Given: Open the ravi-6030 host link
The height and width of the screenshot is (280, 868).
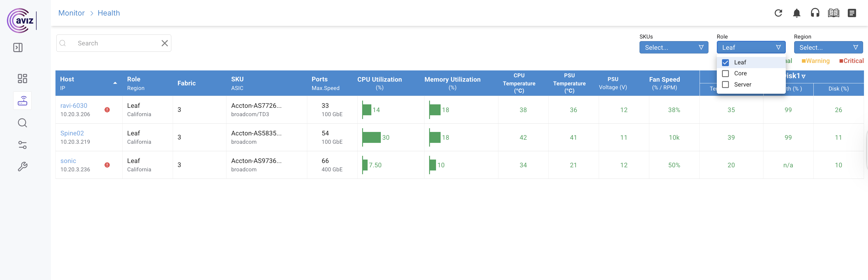Looking at the screenshot, I should pos(74,106).
